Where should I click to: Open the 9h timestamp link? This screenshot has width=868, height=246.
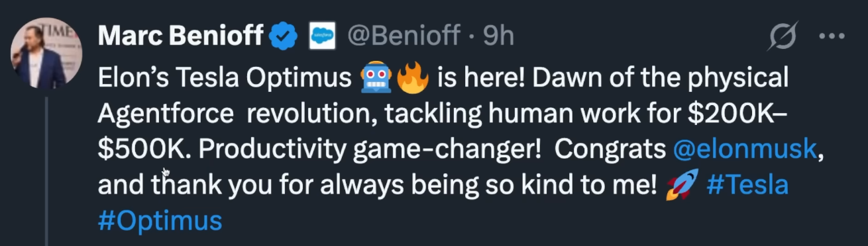tap(498, 36)
